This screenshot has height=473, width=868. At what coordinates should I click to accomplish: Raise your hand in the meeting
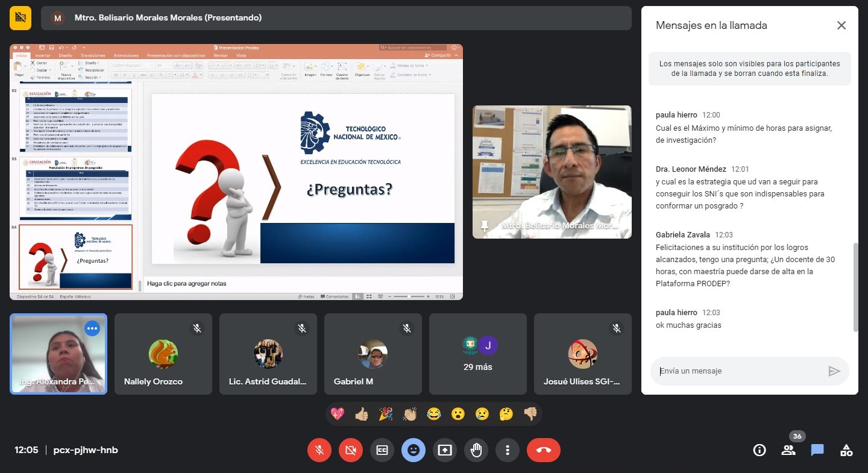click(x=476, y=450)
